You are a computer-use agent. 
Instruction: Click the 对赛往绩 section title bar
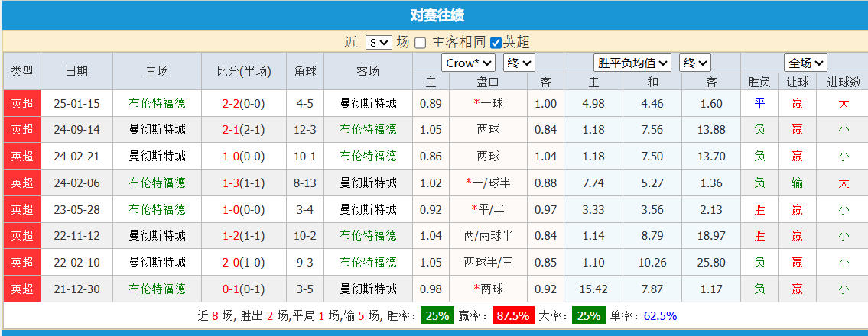[x=436, y=15]
